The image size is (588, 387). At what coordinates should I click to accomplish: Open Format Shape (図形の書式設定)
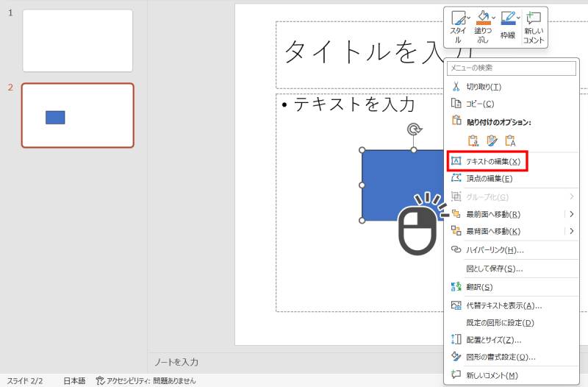pos(512,357)
